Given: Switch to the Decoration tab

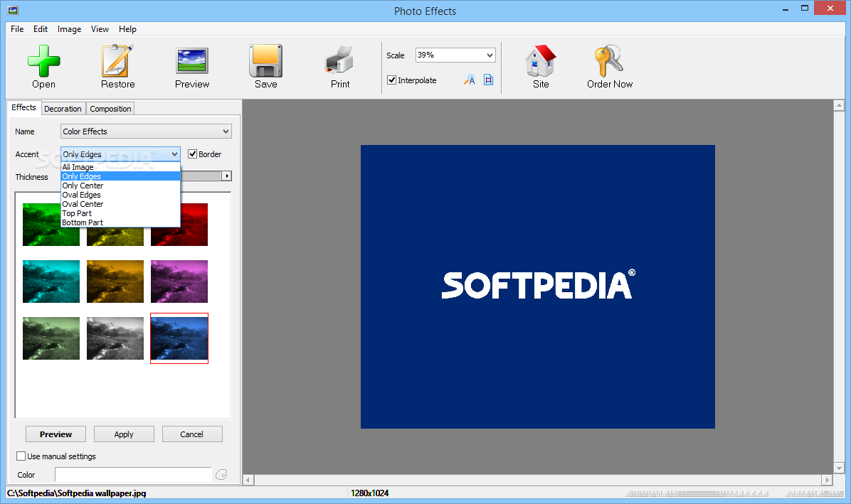Looking at the screenshot, I should 63,108.
